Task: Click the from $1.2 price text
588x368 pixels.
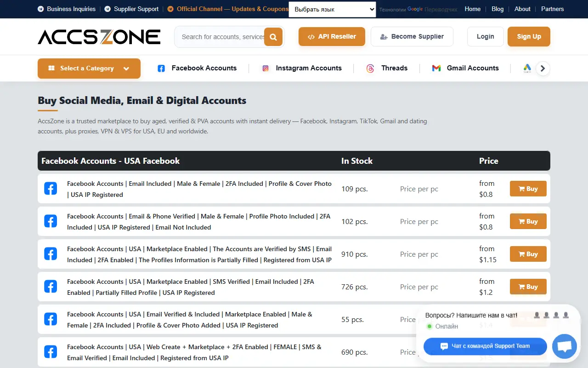Action: pos(487,287)
